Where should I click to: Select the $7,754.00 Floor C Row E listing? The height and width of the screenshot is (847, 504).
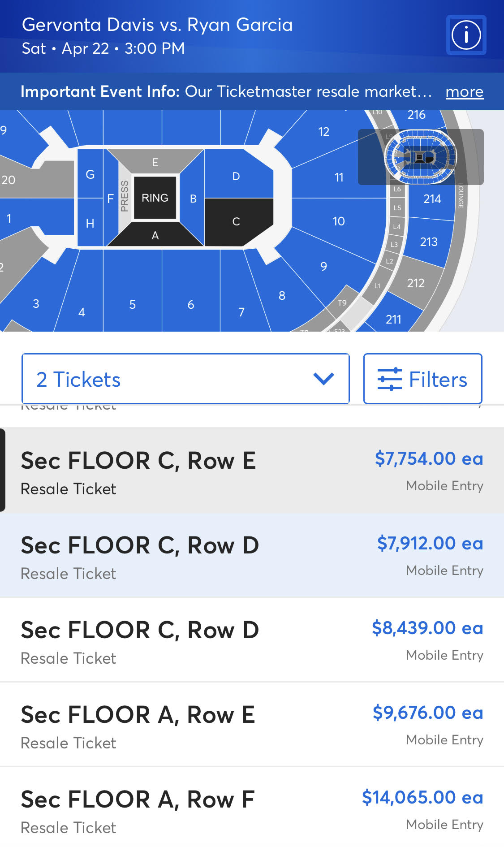(252, 471)
